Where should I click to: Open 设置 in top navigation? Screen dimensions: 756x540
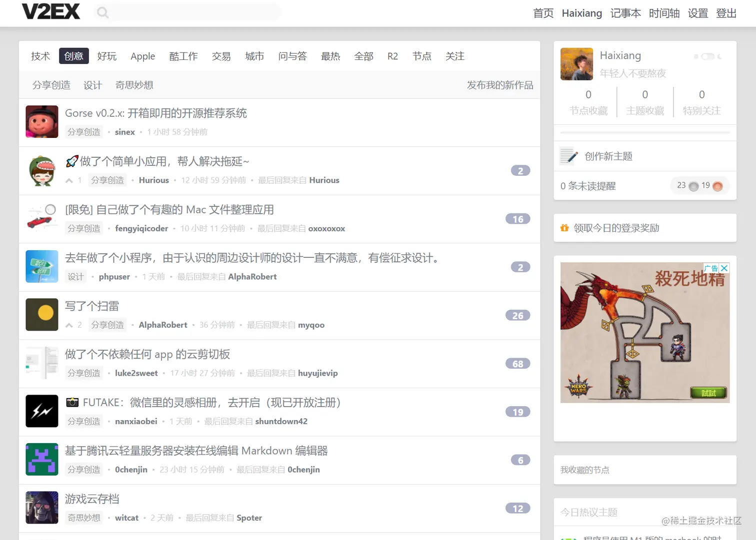698,13
